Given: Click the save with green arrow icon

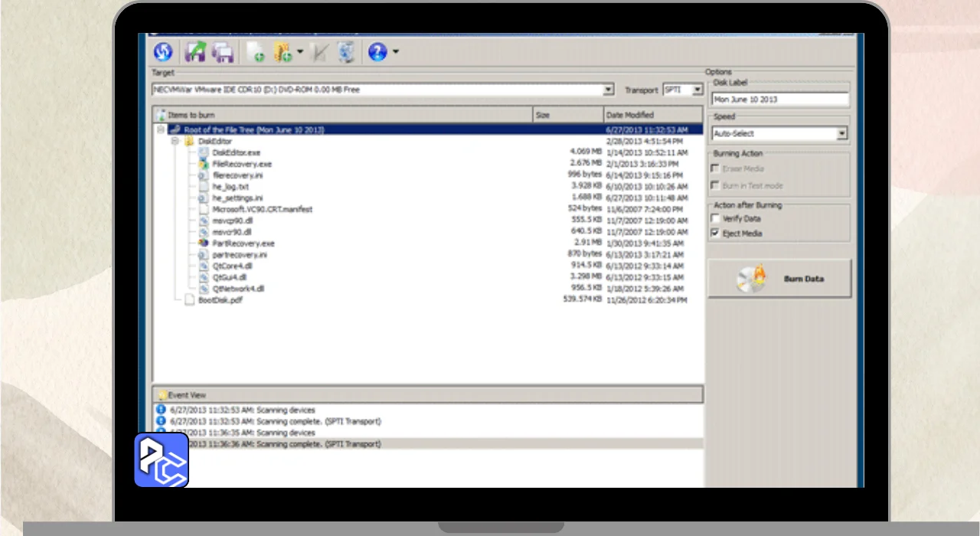Looking at the screenshot, I should [x=196, y=52].
